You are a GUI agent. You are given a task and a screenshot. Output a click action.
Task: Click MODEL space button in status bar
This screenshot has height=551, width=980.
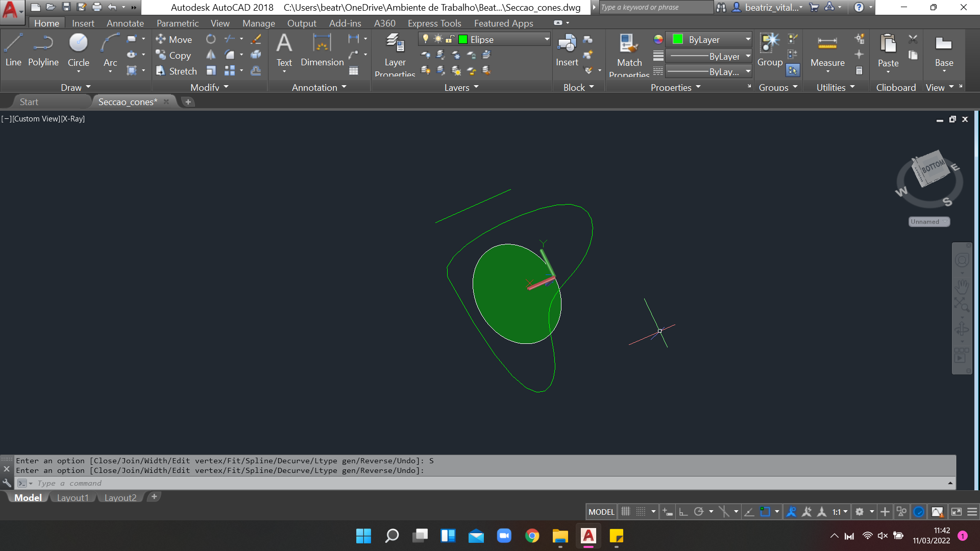coord(601,512)
